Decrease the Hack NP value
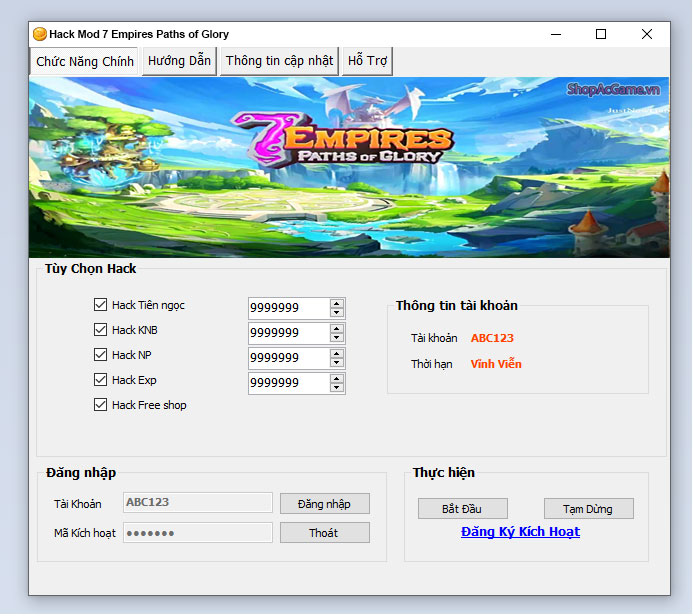Screen dimensions: 693x616 click(x=337, y=362)
